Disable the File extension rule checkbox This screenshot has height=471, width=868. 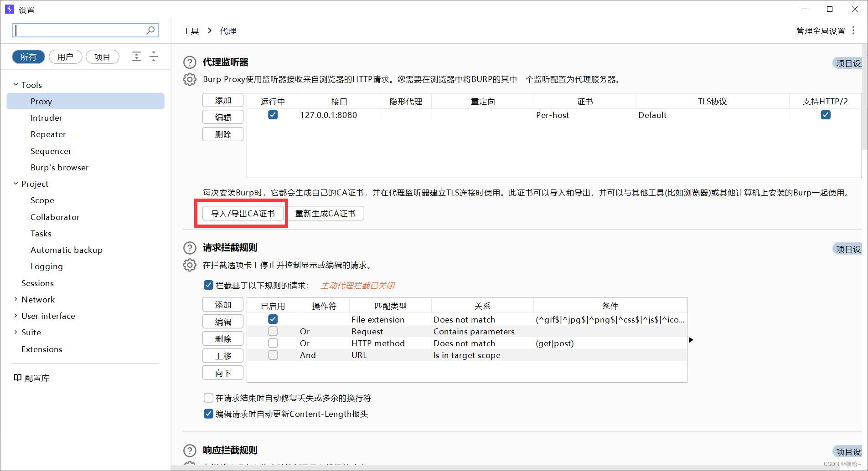273,319
